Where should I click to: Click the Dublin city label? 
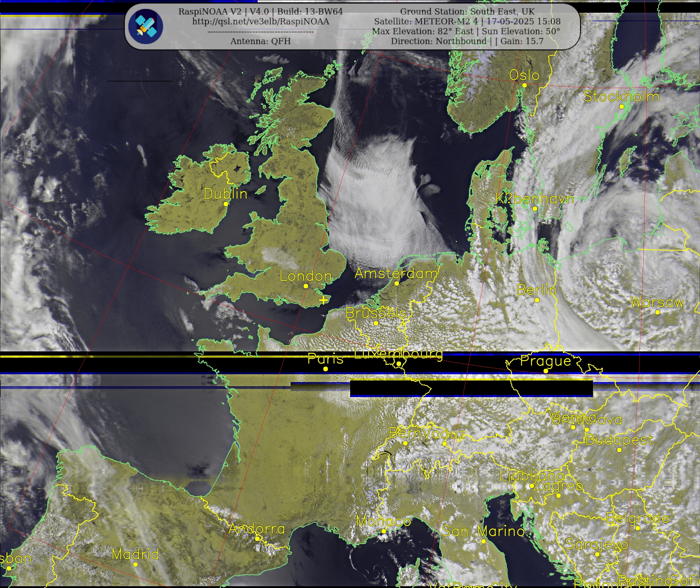[226, 194]
